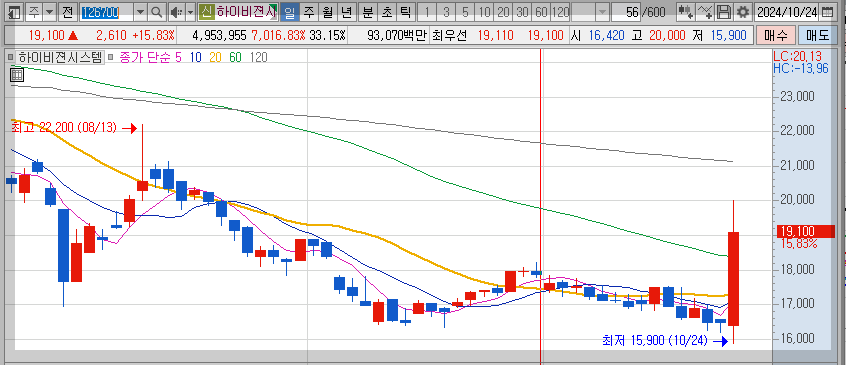The width and height of the screenshot is (846, 365).
Task: Click the 120-day moving average legend label
Action: 259,57
